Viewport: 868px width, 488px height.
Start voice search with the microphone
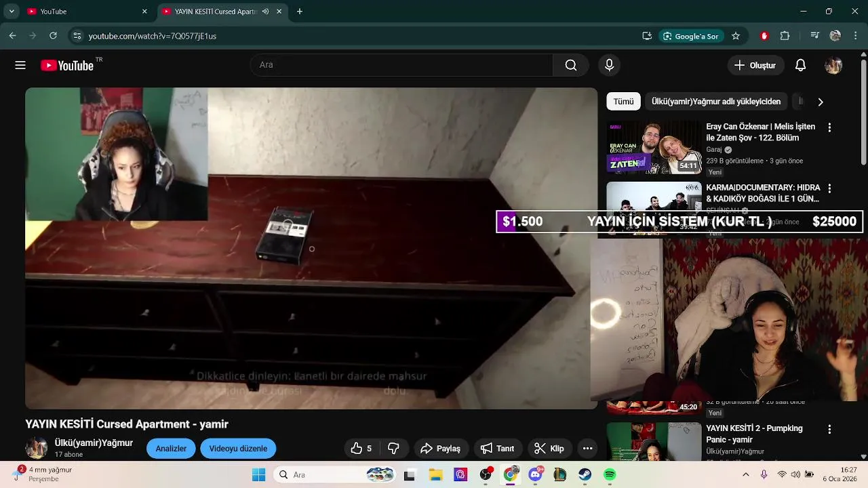coord(609,65)
